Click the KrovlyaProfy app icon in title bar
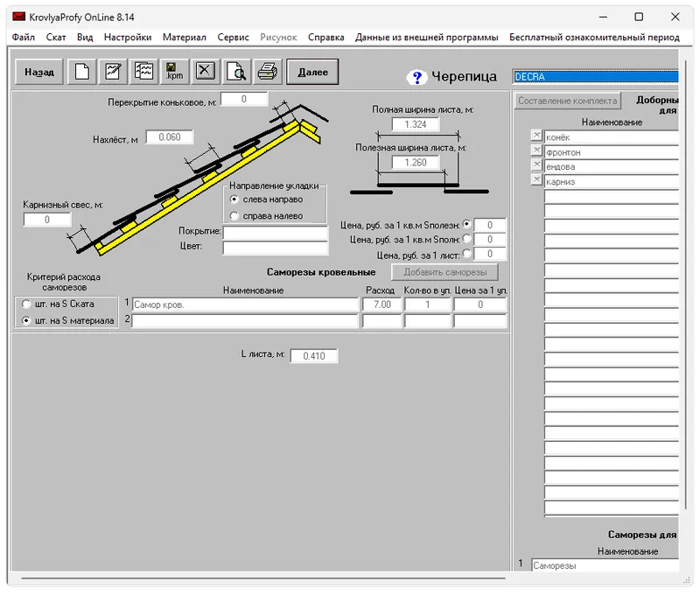Image resolution: width=700 pixels, height=595 pixels. [18, 17]
